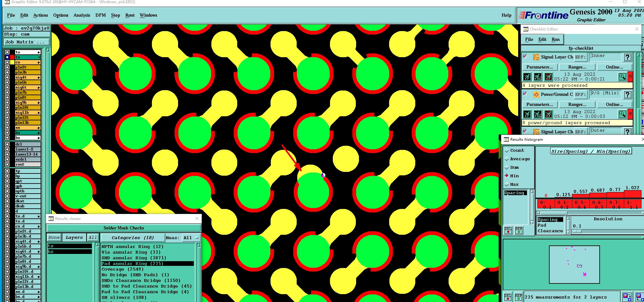
Task: Click red alert indicator of Inner signal check
Action: point(630,77)
